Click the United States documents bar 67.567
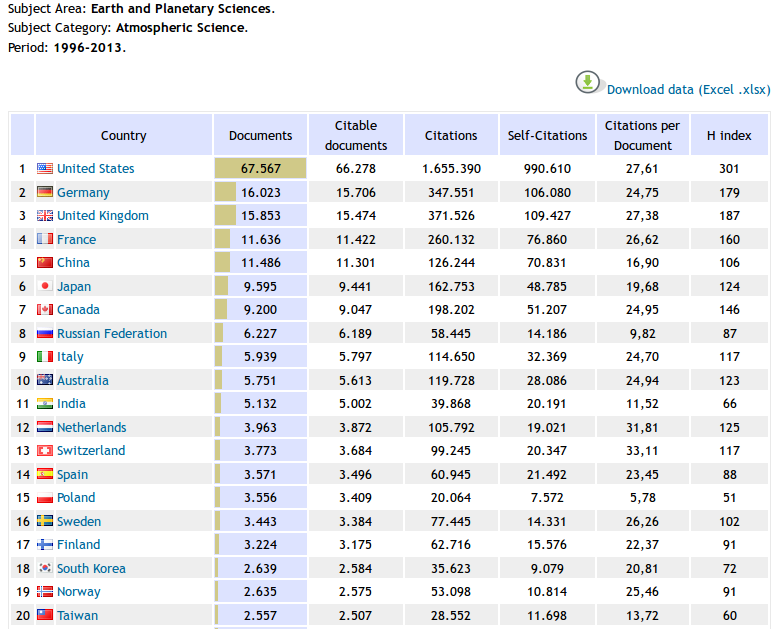 tap(260, 169)
